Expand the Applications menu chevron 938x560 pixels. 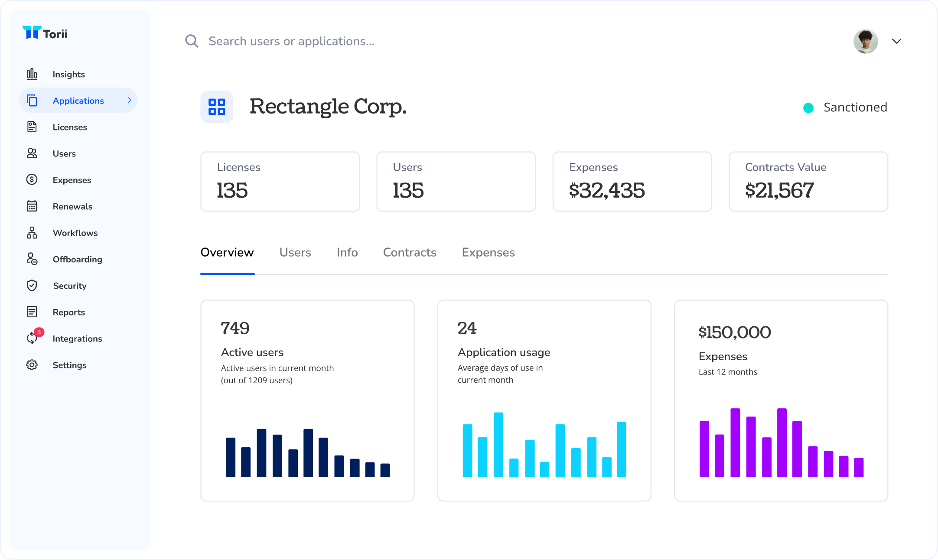(129, 100)
